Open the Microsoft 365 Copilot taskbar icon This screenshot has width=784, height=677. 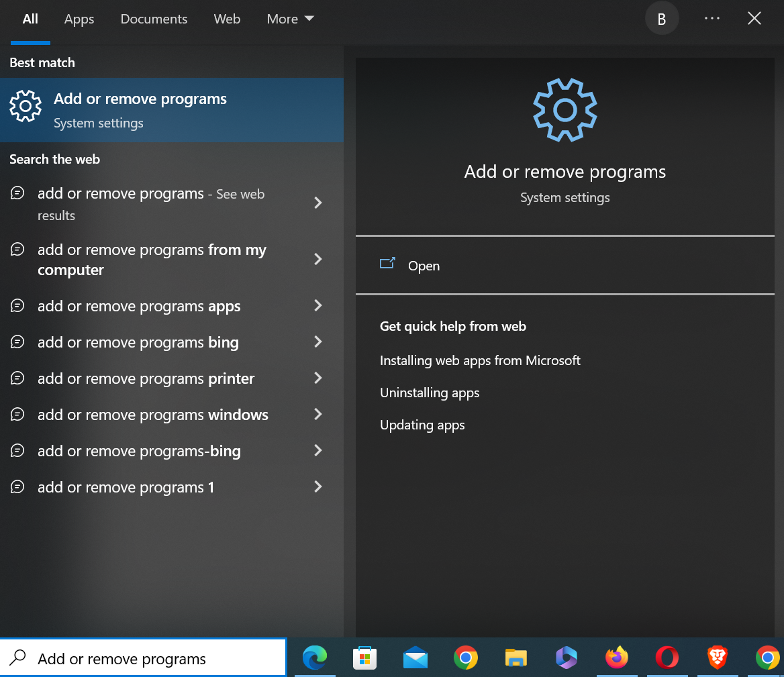point(567,658)
